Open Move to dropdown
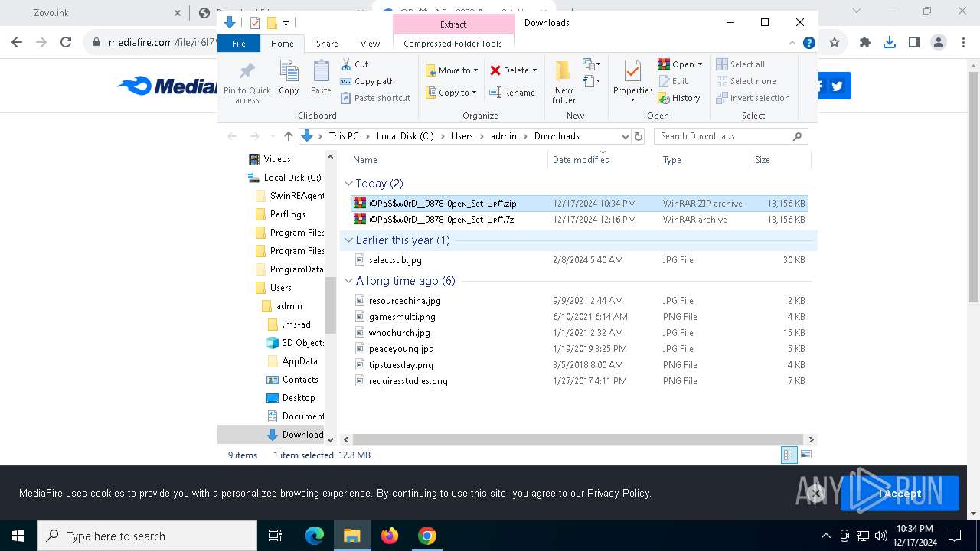 (x=452, y=70)
